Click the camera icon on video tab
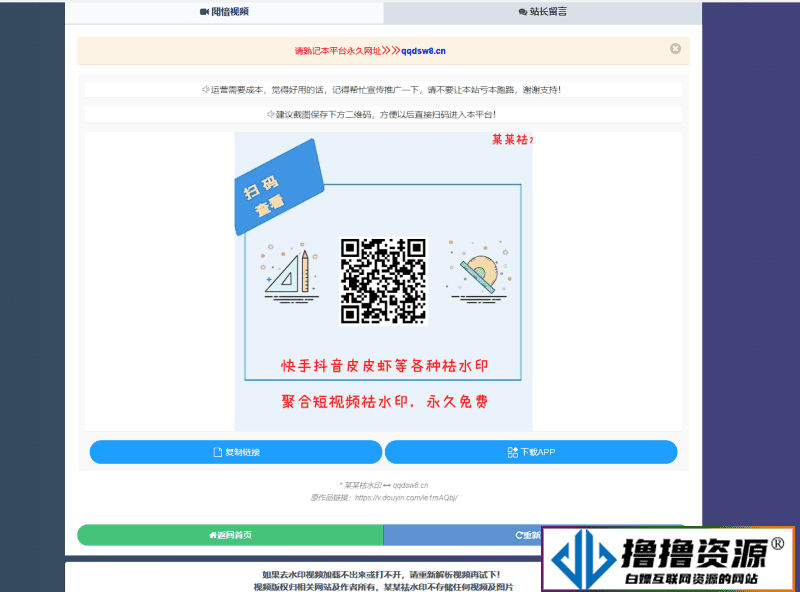Viewport: 800px width, 592px height. coord(204,12)
